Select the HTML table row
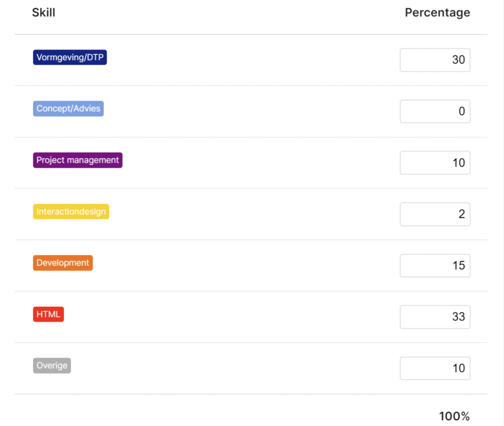 251,317
